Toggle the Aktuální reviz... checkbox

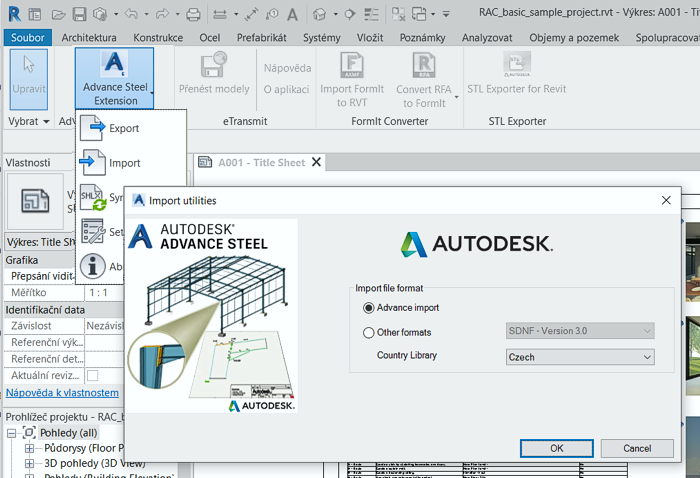click(92, 376)
